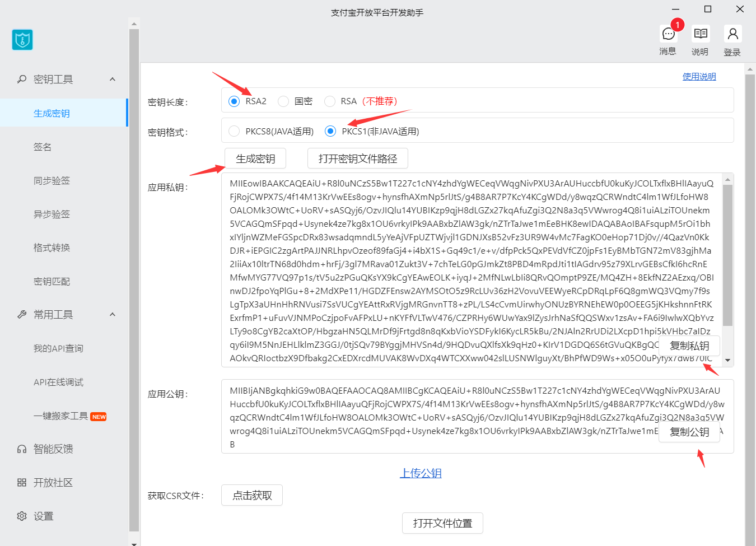The height and width of the screenshot is (546, 756).
Task: Click the 上传公钥 link
Action: tap(421, 473)
